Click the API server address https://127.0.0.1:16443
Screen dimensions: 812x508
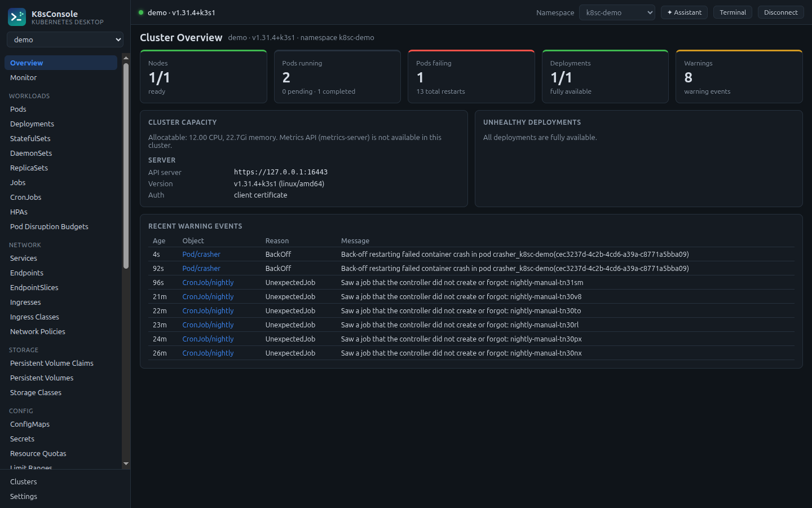coord(281,172)
